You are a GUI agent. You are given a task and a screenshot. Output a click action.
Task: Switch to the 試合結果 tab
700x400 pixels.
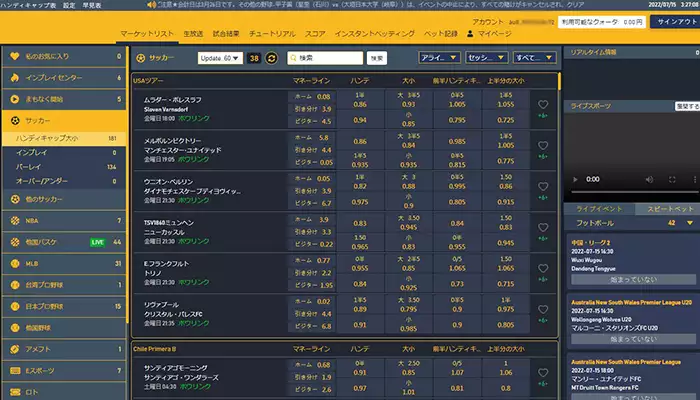[226, 34]
